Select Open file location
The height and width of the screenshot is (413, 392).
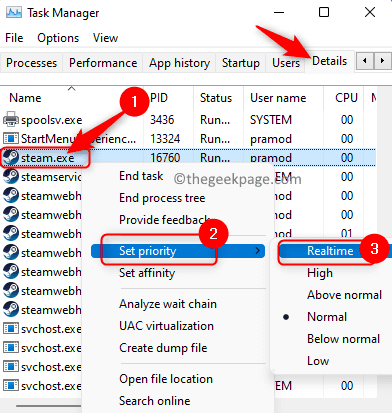pos(166,379)
